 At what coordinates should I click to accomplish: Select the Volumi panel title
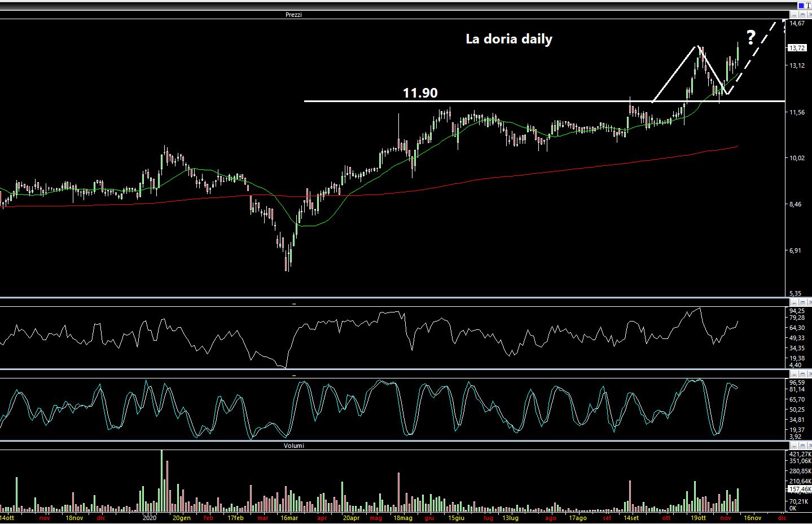click(x=294, y=446)
